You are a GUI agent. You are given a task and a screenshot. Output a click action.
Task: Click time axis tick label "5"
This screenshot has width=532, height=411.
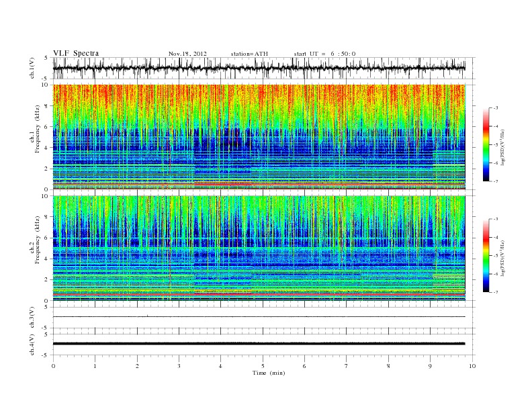pos(263,366)
